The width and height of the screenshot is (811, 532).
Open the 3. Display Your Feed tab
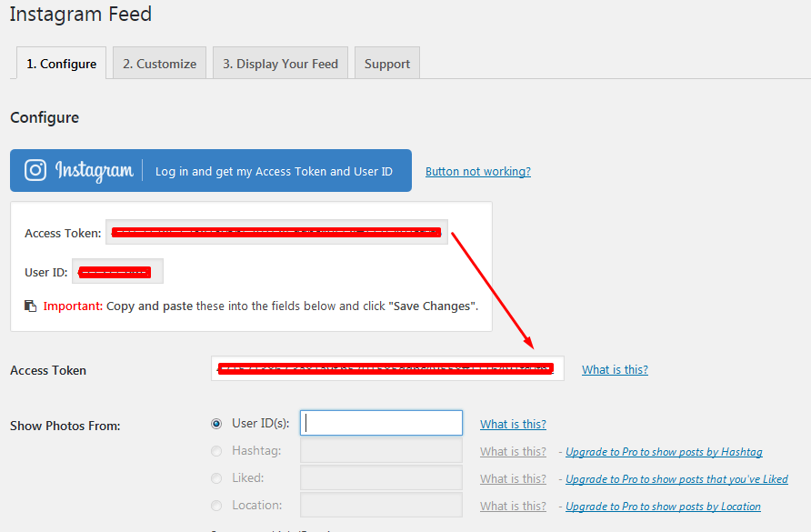coord(280,64)
